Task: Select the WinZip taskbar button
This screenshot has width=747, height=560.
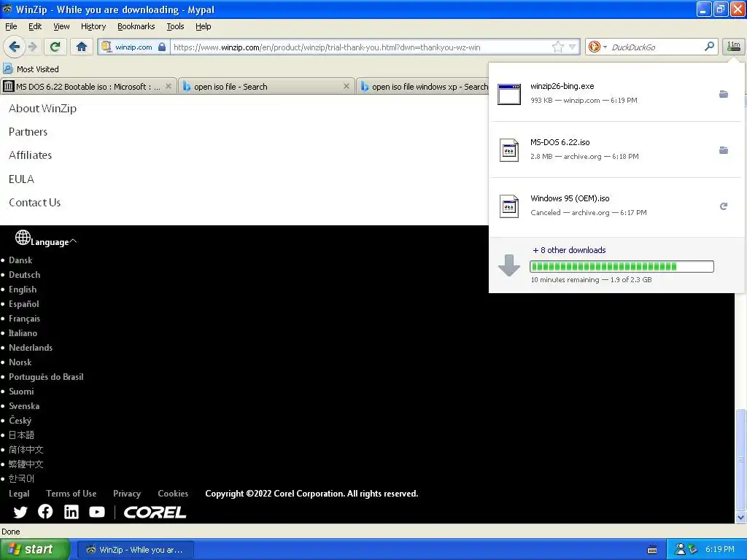Action: [135, 550]
